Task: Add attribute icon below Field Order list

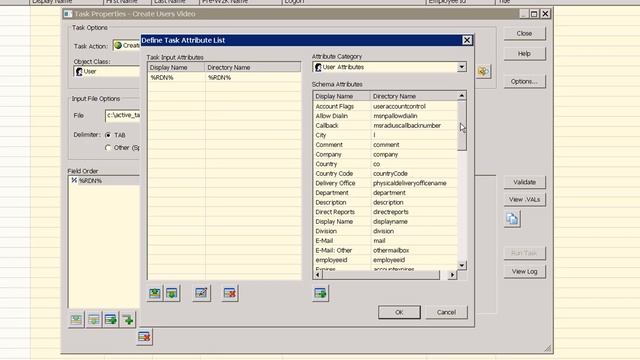Action: 111,320
